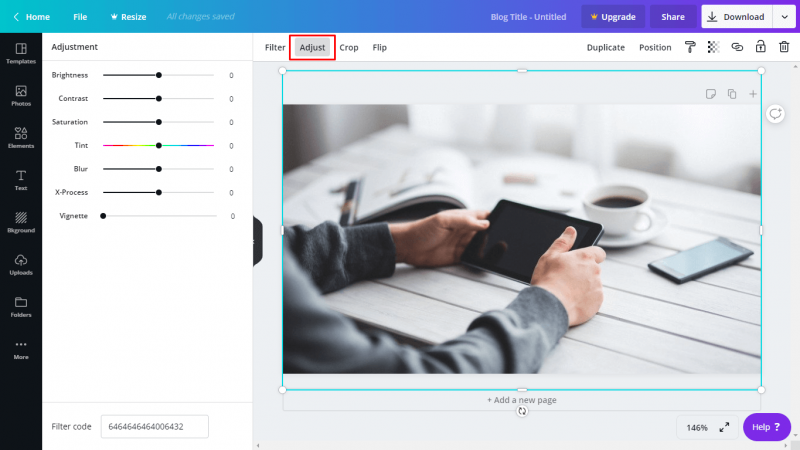Delete the image with the trash icon
This screenshot has width=800, height=450.
(784, 47)
